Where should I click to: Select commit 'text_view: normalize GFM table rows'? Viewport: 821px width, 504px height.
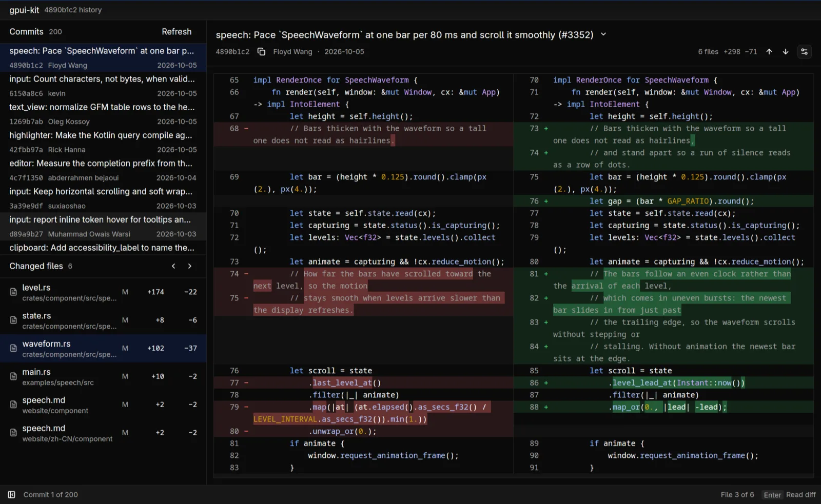point(103,114)
